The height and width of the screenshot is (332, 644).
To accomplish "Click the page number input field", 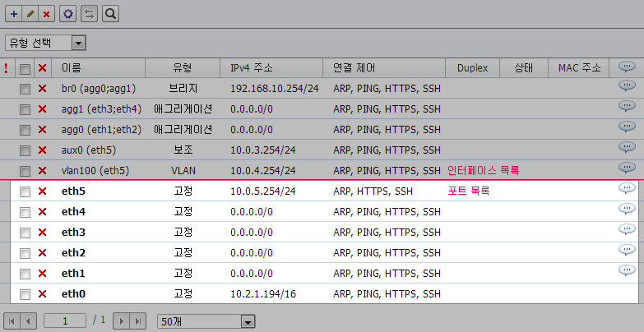I will pos(66,321).
